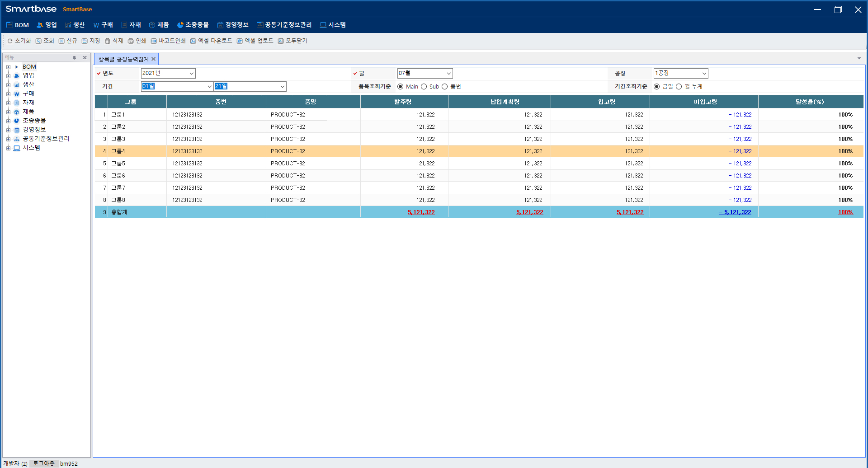Image resolution: width=868 pixels, height=468 pixels.
Task: Select the 그룹4 highlighted row cell
Action: pyautogui.click(x=137, y=151)
